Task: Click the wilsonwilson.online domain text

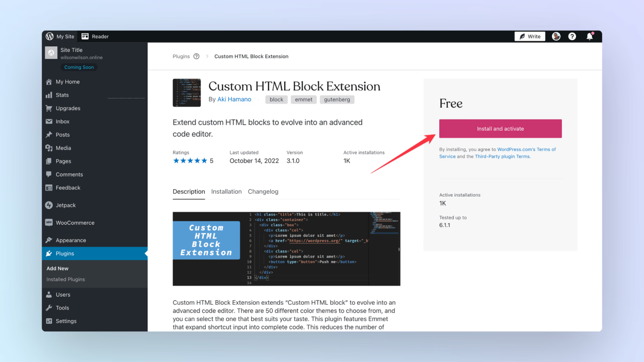Action: point(82,58)
